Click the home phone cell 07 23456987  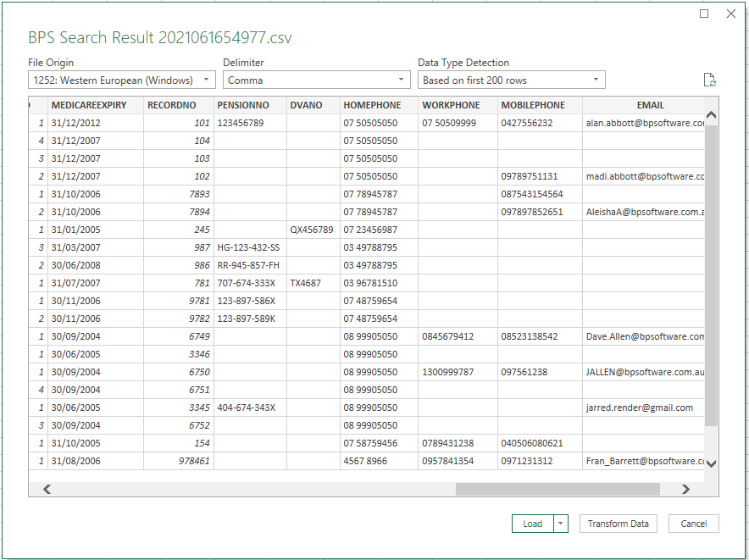pyautogui.click(x=379, y=230)
